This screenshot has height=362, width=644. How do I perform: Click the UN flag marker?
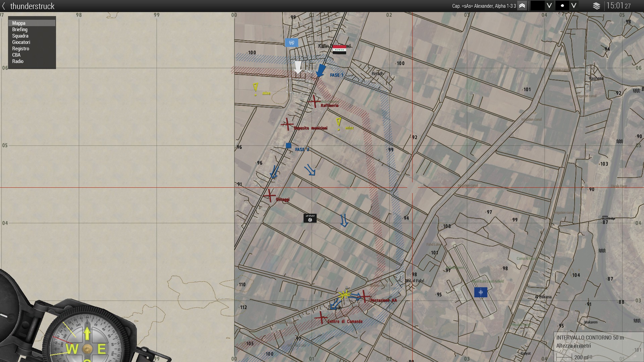(x=291, y=43)
